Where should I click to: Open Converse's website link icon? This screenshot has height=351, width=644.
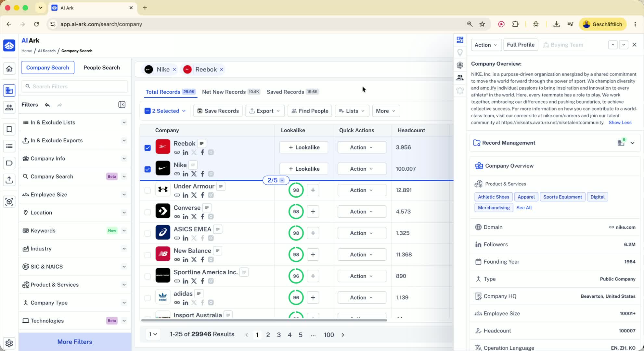(177, 217)
